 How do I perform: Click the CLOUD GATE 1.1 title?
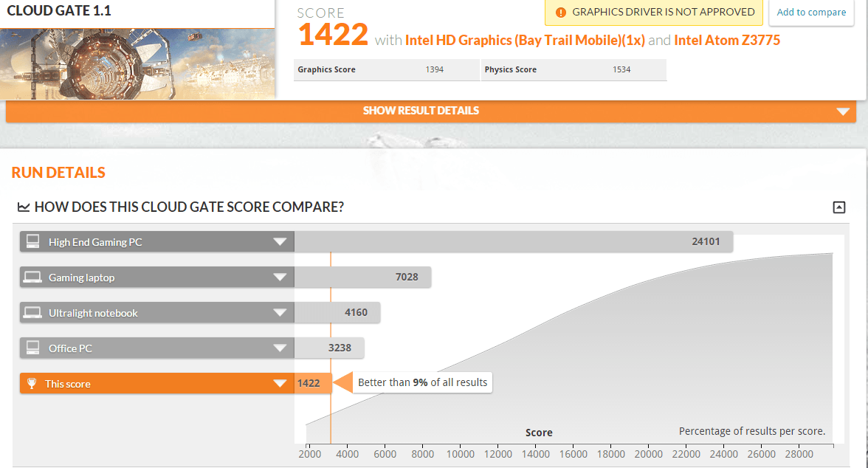tap(59, 10)
